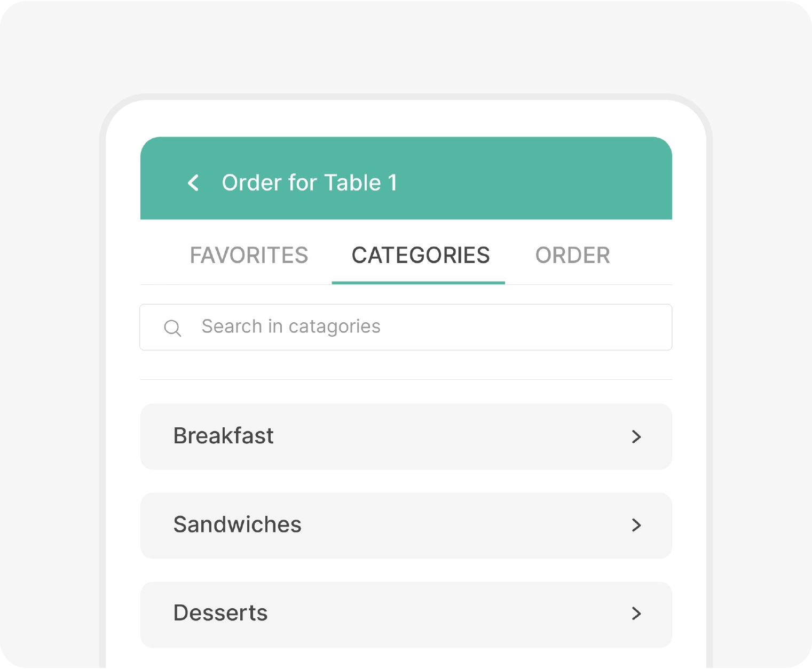Click the placeholder text Search in catagories
812x669 pixels.
290,326
